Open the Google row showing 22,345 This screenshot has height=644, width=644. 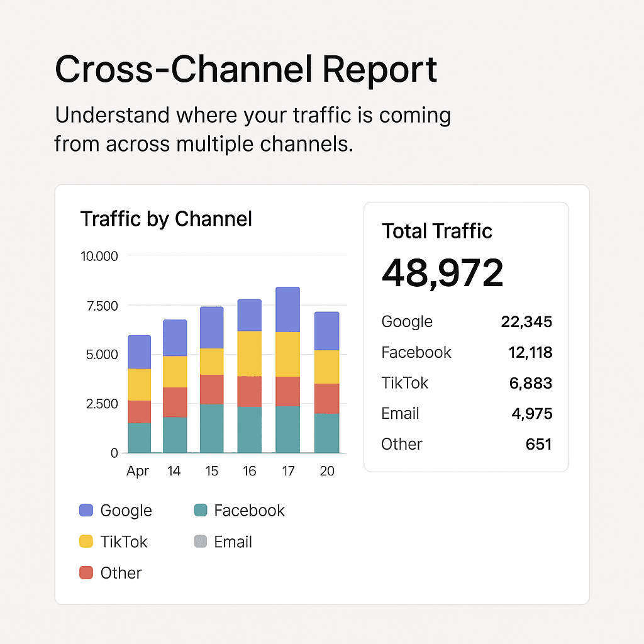(466, 322)
